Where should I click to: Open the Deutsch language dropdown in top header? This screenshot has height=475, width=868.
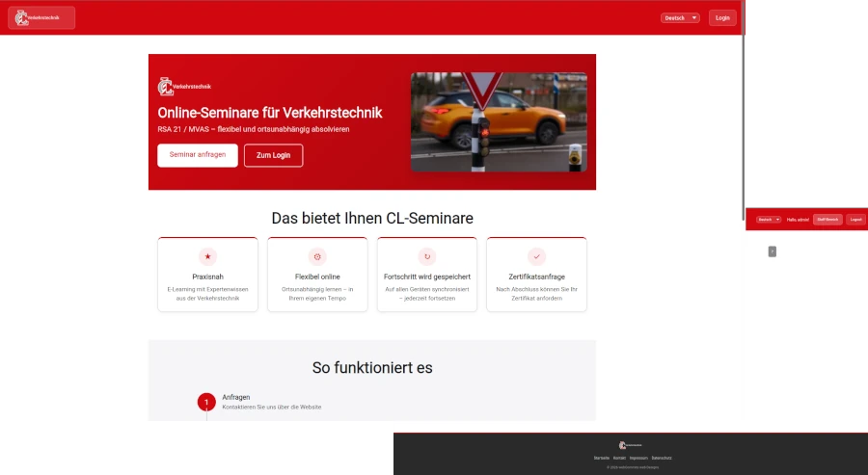[680, 18]
